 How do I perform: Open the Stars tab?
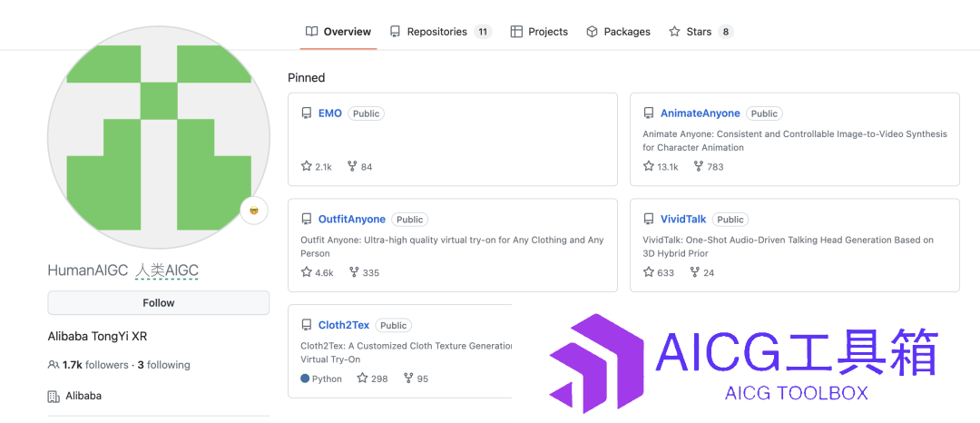(x=701, y=31)
